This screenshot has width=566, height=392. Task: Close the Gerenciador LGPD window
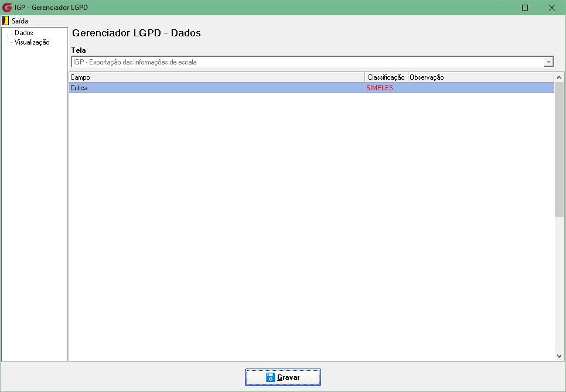coord(551,8)
